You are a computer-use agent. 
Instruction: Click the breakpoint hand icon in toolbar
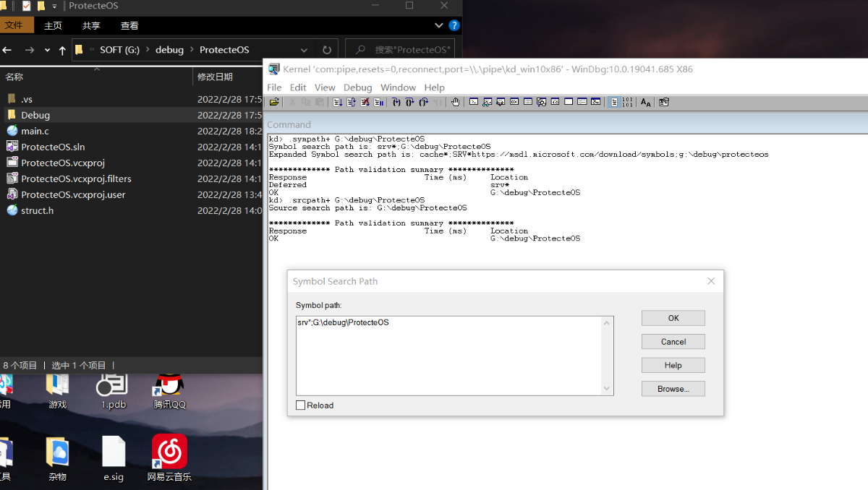pos(455,102)
